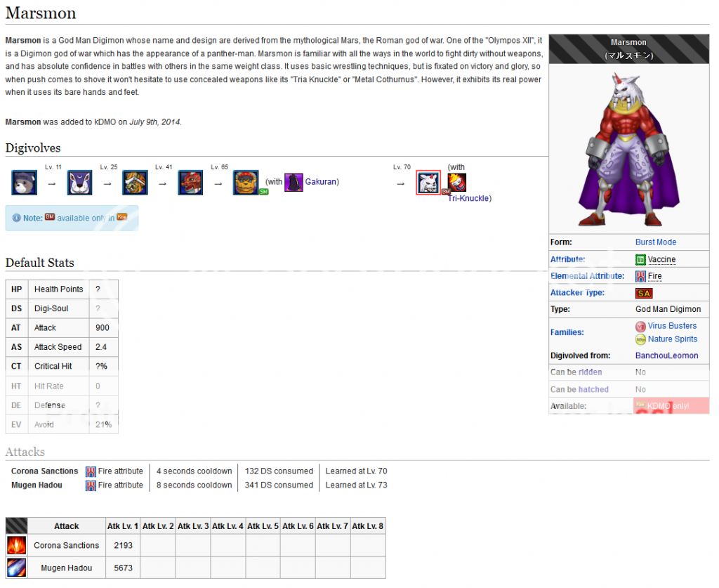Click the Lv. 65 Digimon icon with SM badge
Viewport: 719px width, 588px height.
[x=246, y=183]
